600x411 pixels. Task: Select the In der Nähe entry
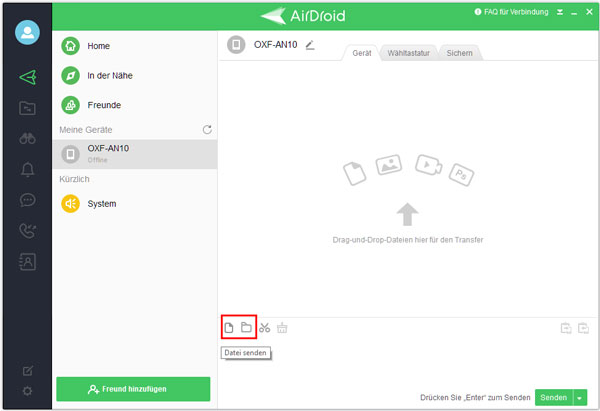point(110,75)
